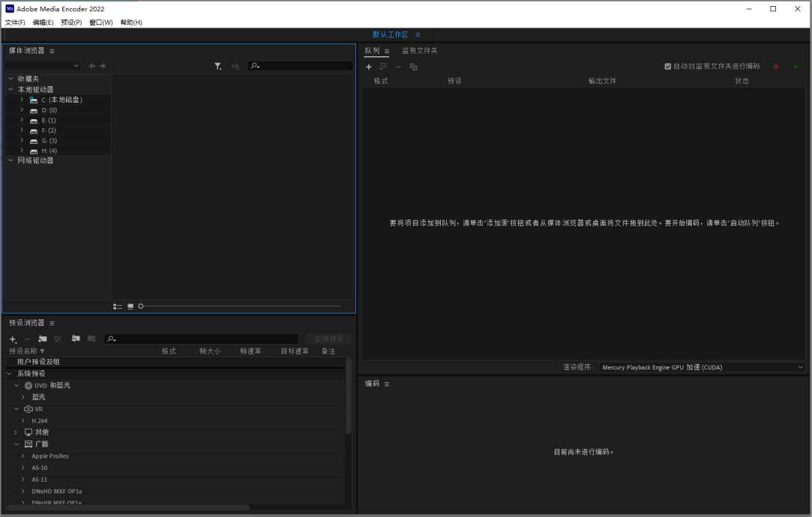
Task: Expand the C: local disk drive
Action: tap(22, 100)
